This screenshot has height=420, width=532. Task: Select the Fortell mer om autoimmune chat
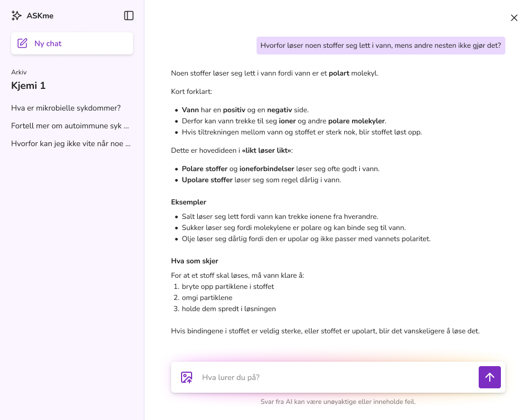[71, 126]
